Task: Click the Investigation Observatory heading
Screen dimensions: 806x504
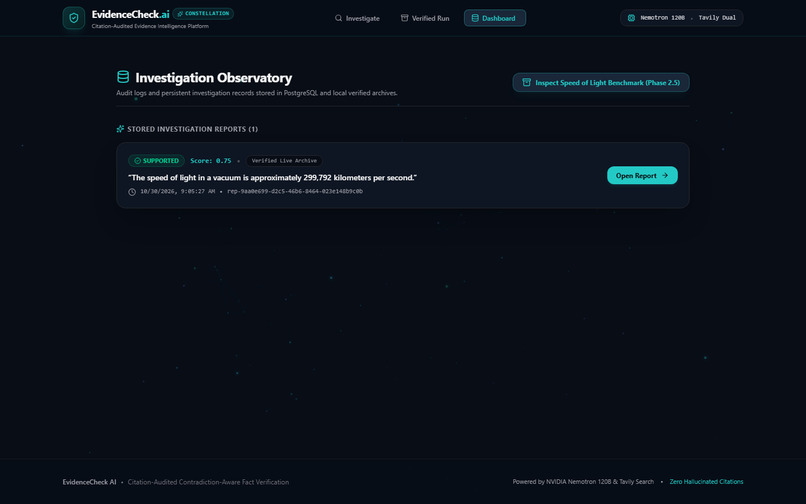Action: click(213, 78)
